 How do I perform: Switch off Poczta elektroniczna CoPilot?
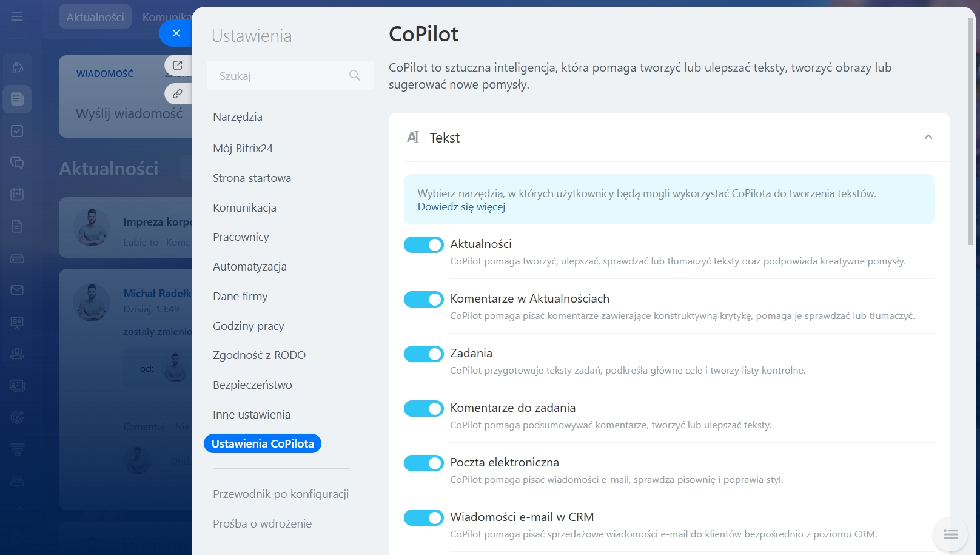pyautogui.click(x=424, y=463)
